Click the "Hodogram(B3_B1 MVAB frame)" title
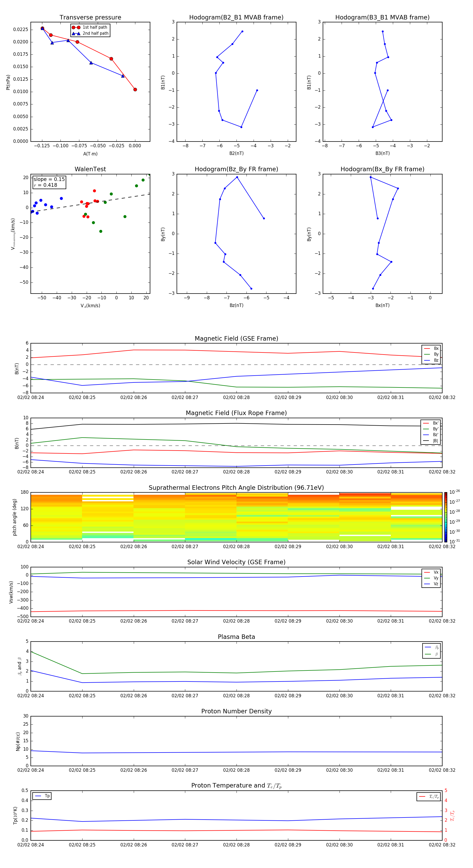473x868 pixels. tap(382, 18)
